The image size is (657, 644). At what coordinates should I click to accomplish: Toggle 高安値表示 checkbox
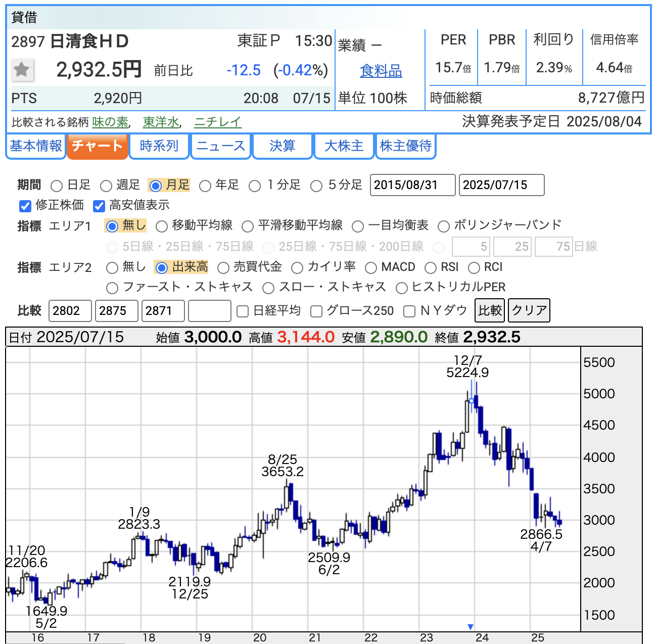point(99,206)
